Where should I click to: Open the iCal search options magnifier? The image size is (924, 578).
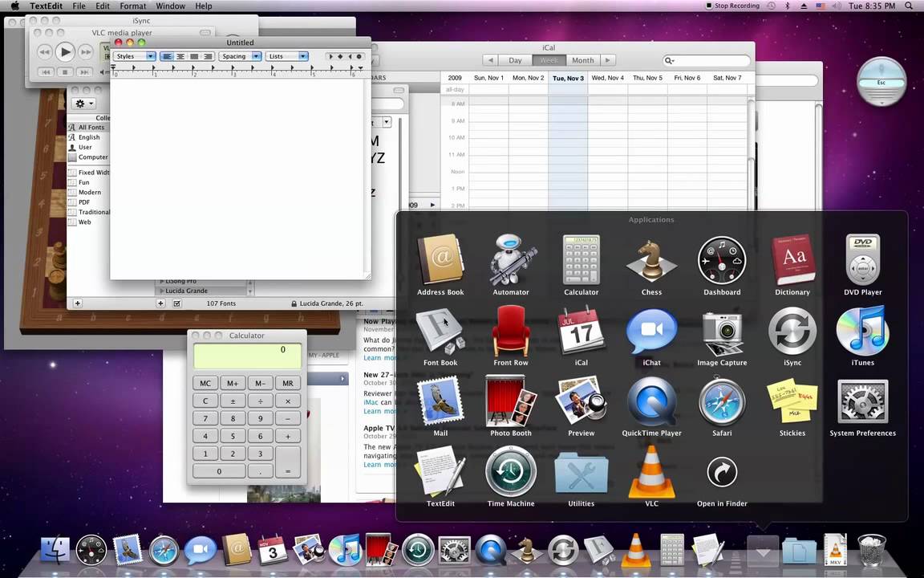coord(670,60)
